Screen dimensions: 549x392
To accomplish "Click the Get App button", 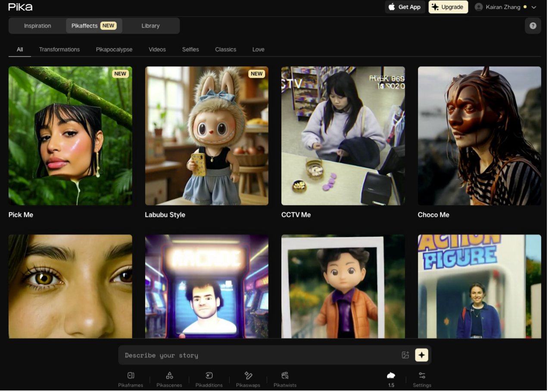I will tap(405, 7).
